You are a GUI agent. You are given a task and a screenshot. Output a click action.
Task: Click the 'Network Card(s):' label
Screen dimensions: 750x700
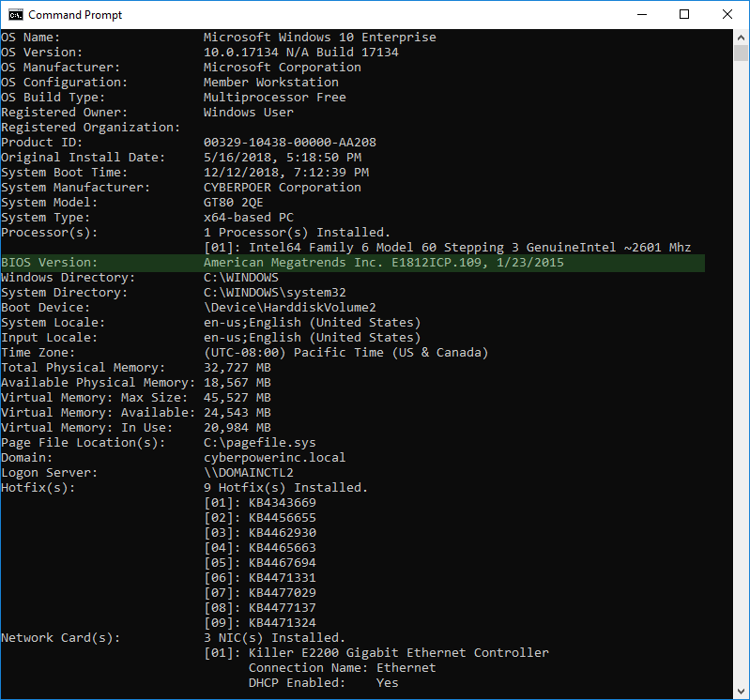(x=60, y=638)
